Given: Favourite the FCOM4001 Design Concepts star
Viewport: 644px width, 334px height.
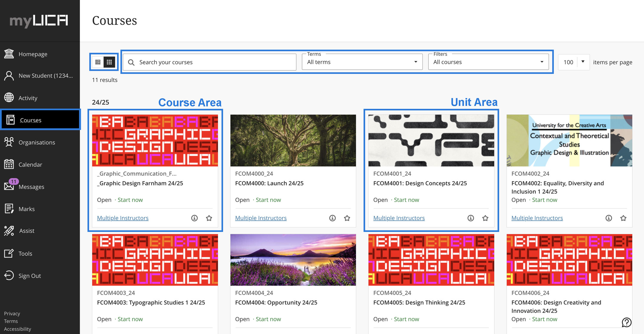Looking at the screenshot, I should click(485, 218).
